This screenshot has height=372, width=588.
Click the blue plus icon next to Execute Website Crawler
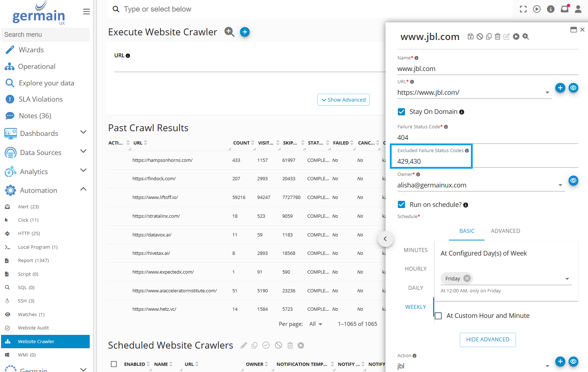click(x=245, y=32)
